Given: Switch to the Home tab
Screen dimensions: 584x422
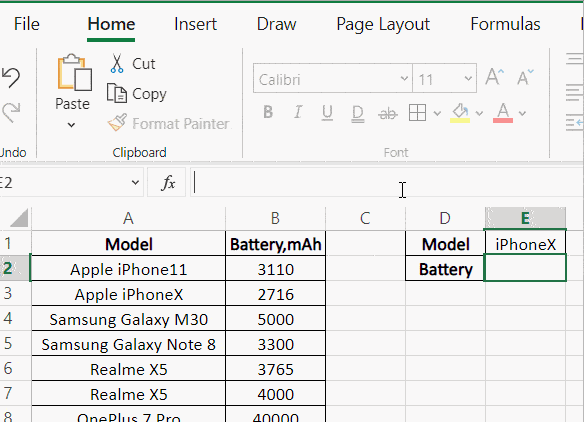Looking at the screenshot, I should 111,24.
